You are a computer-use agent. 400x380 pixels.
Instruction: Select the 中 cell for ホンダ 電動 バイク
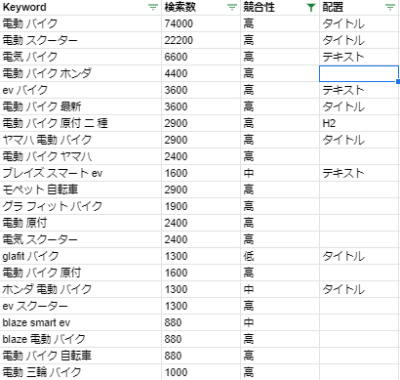[x=280, y=289]
